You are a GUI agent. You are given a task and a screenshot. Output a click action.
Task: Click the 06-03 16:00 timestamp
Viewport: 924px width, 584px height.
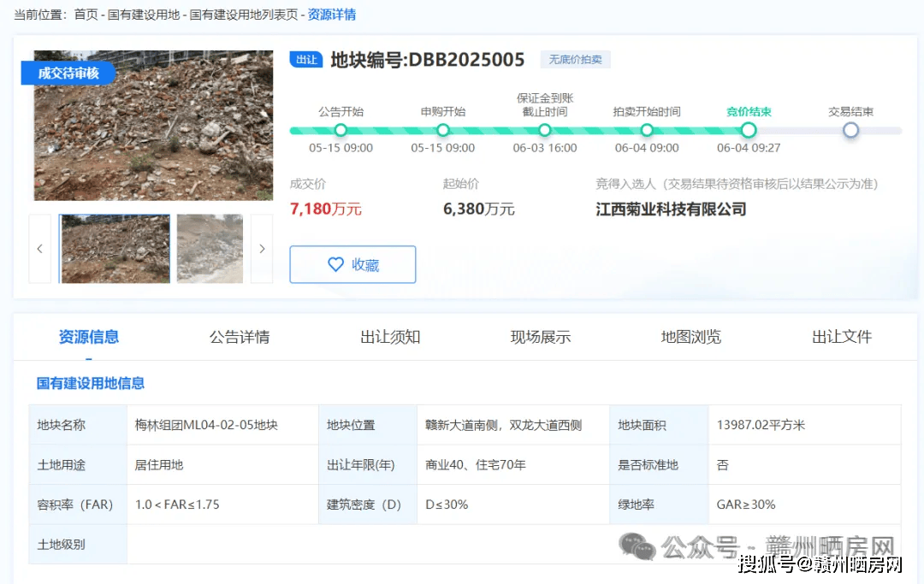coord(544,148)
